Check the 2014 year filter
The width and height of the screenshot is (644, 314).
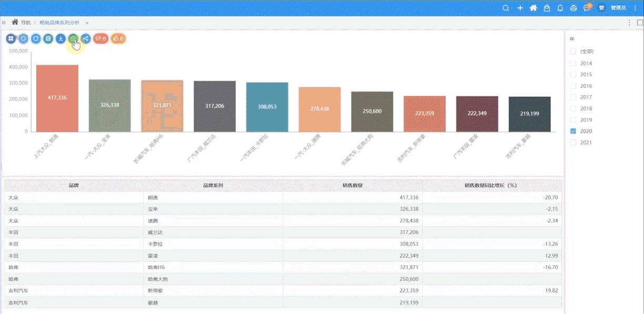(x=574, y=63)
